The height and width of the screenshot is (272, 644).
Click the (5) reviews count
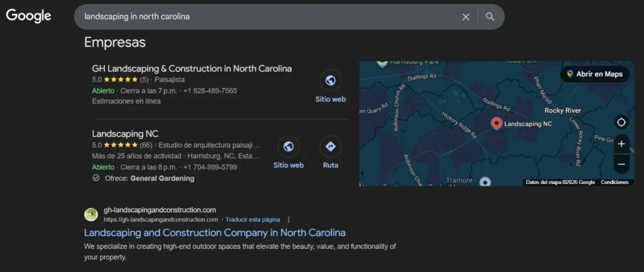144,80
